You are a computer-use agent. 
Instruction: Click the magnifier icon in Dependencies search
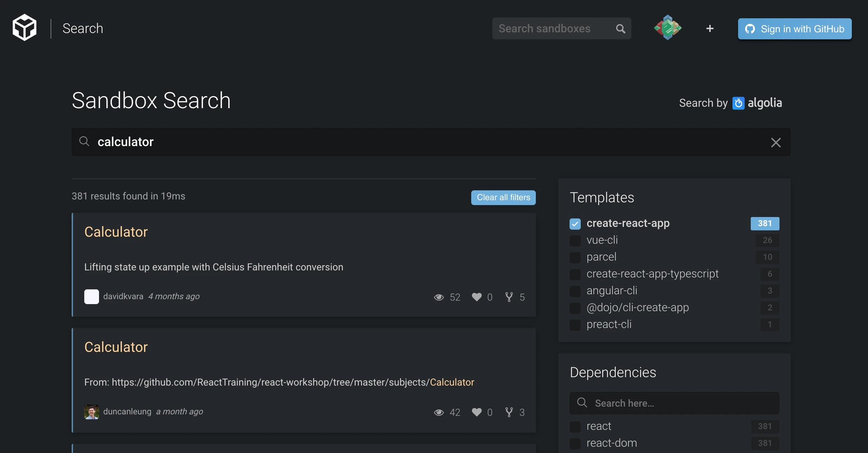coord(582,402)
